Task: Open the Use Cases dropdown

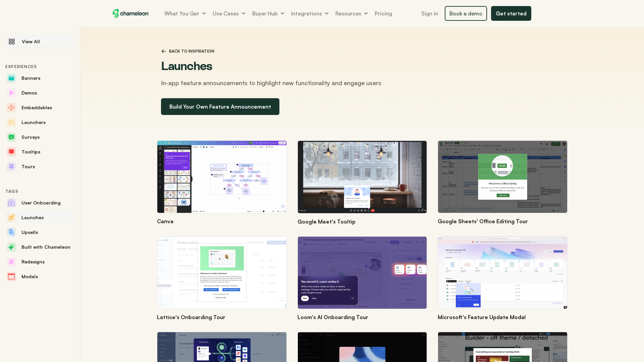Action: pos(229,13)
